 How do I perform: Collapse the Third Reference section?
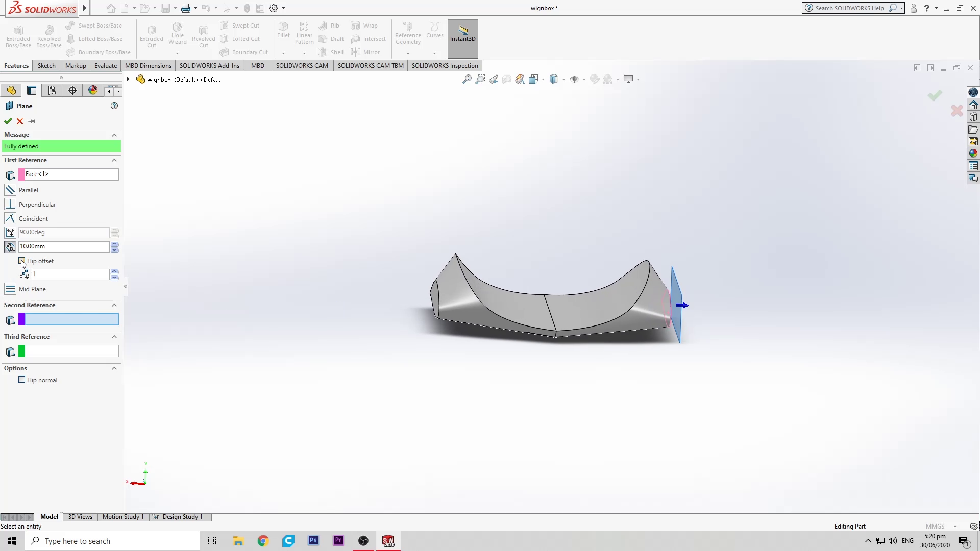point(114,337)
